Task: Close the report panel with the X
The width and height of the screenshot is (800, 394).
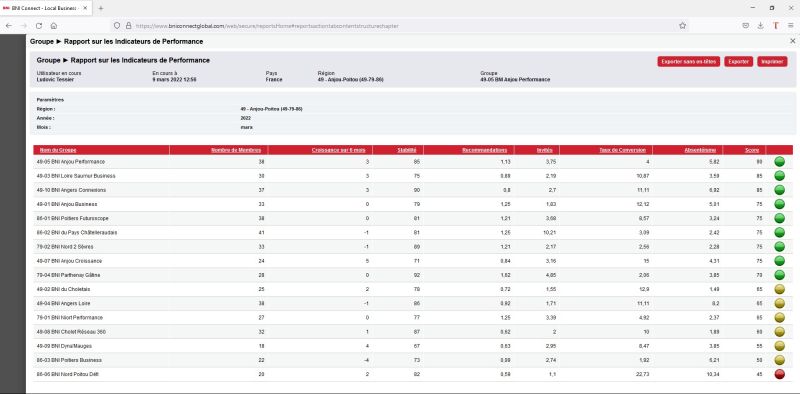Action: point(792,41)
